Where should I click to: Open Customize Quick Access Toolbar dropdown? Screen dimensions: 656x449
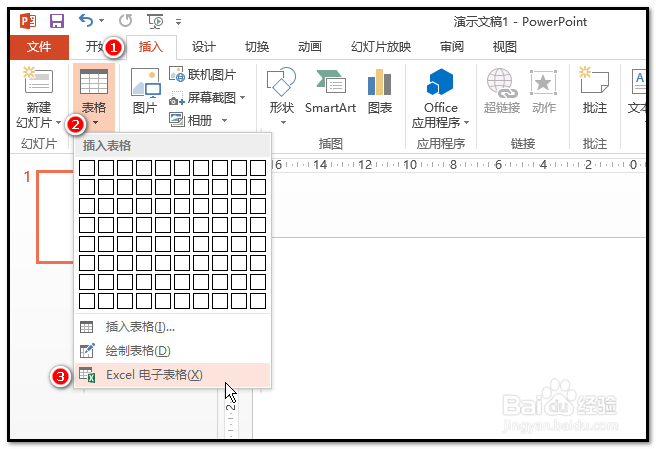point(179,22)
